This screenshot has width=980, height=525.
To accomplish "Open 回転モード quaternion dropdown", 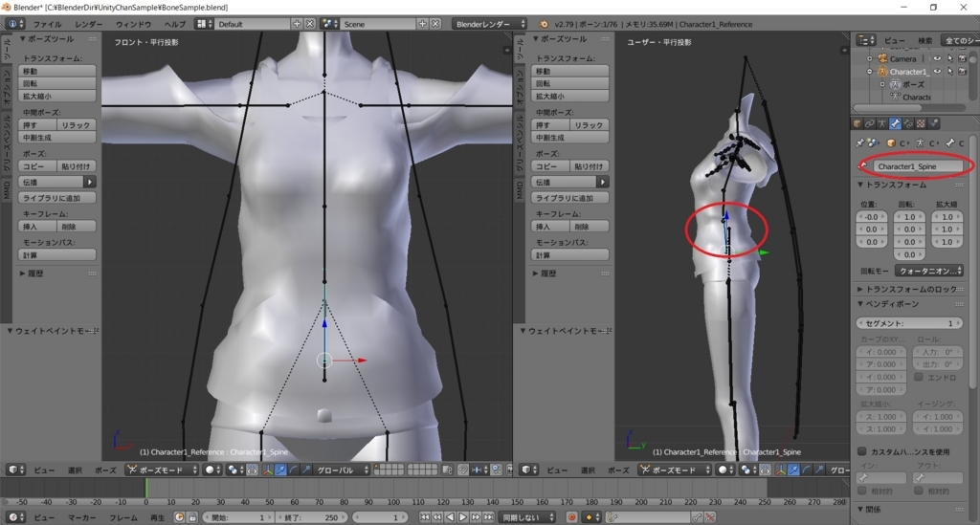I will pos(928,271).
